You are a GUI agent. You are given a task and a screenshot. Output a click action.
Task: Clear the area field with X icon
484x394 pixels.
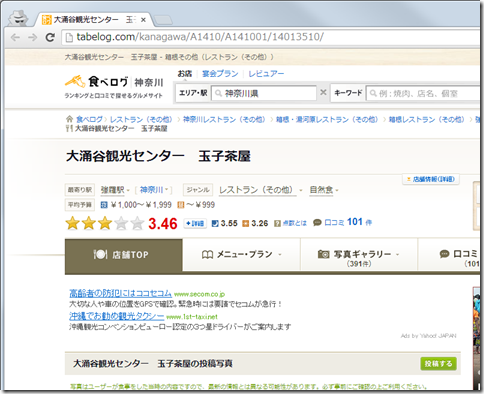[x=323, y=92]
